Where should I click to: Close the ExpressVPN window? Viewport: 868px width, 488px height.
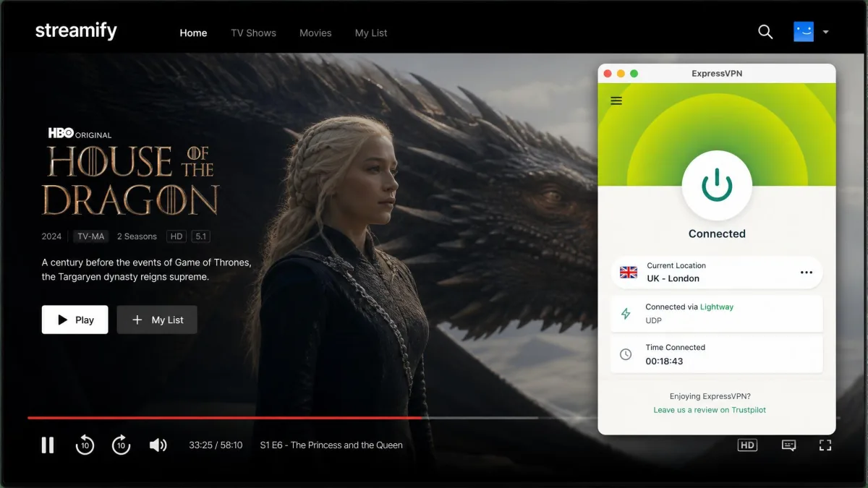pyautogui.click(x=608, y=74)
